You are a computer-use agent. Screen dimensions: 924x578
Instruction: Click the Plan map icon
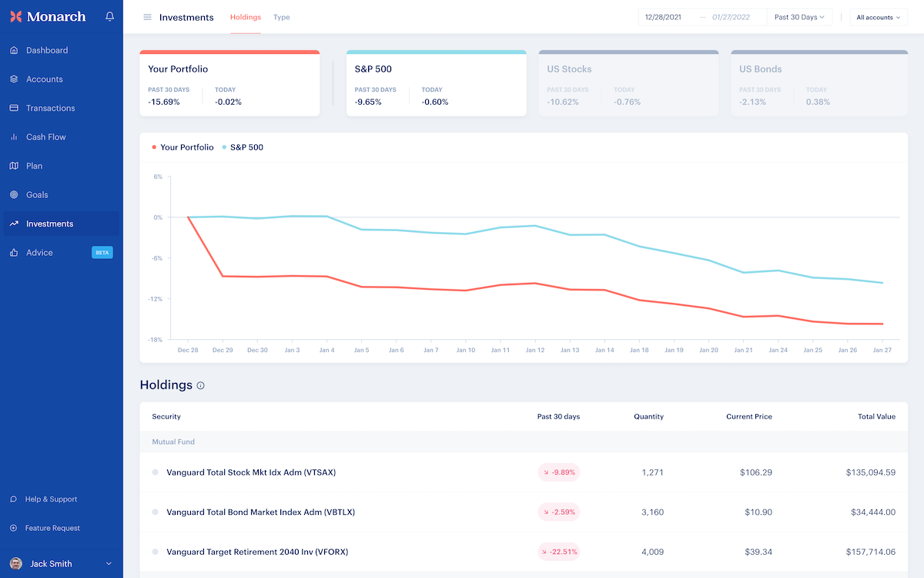pos(14,166)
